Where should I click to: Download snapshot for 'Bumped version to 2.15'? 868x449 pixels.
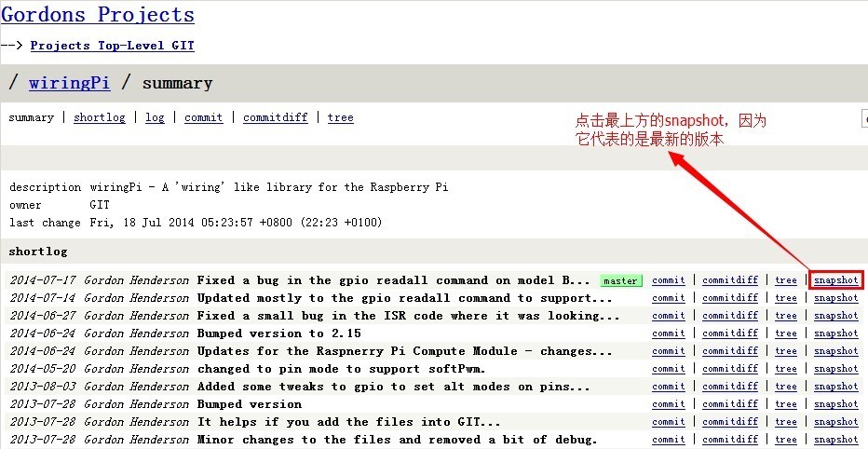(x=836, y=333)
